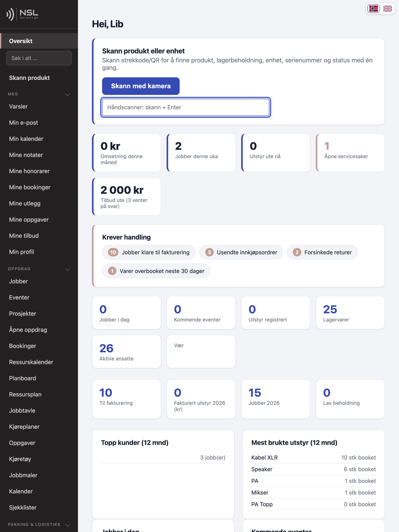Open the Lagervarer stat card
This screenshot has height=532, width=399.
click(350, 313)
